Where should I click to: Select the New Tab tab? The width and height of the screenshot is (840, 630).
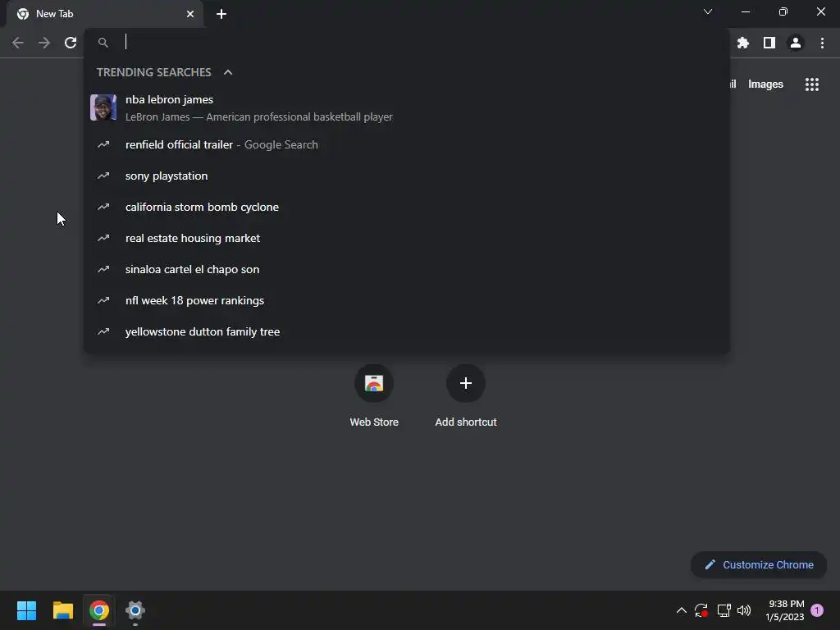tap(104, 14)
